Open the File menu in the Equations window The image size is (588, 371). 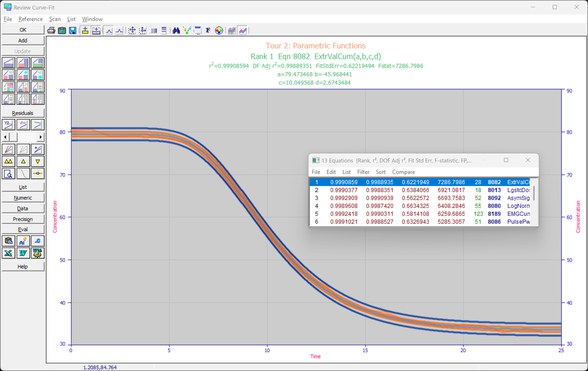(316, 172)
